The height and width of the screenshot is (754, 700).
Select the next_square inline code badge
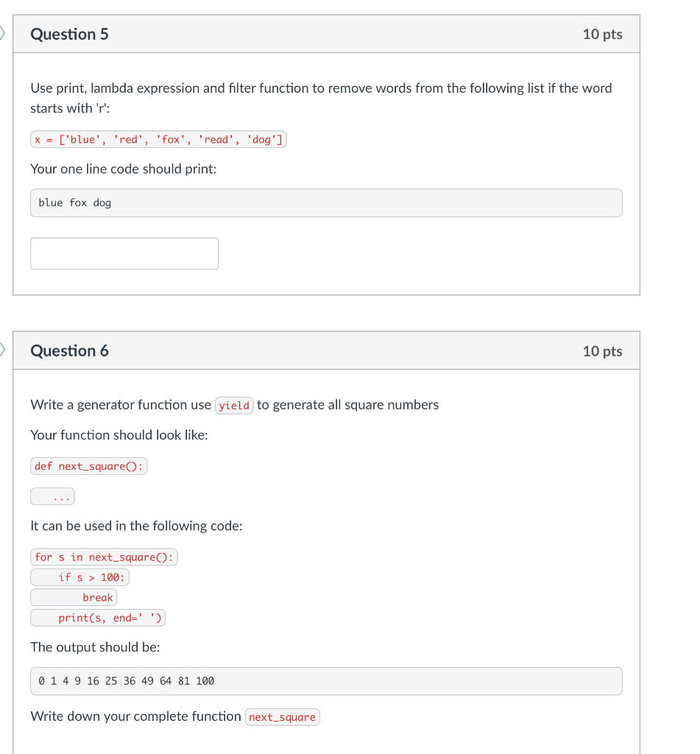[282, 716]
